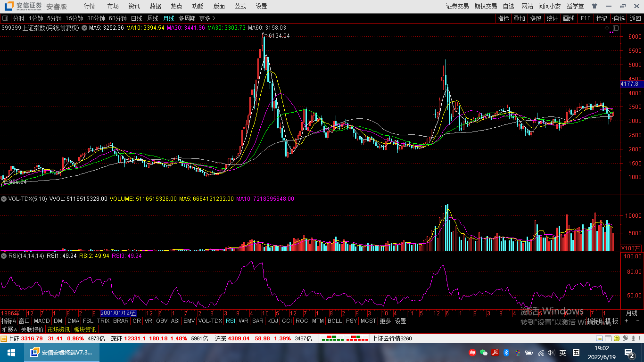Click the 上证 index status icon
The height and width of the screenshot is (362, 644).
[4, 338]
